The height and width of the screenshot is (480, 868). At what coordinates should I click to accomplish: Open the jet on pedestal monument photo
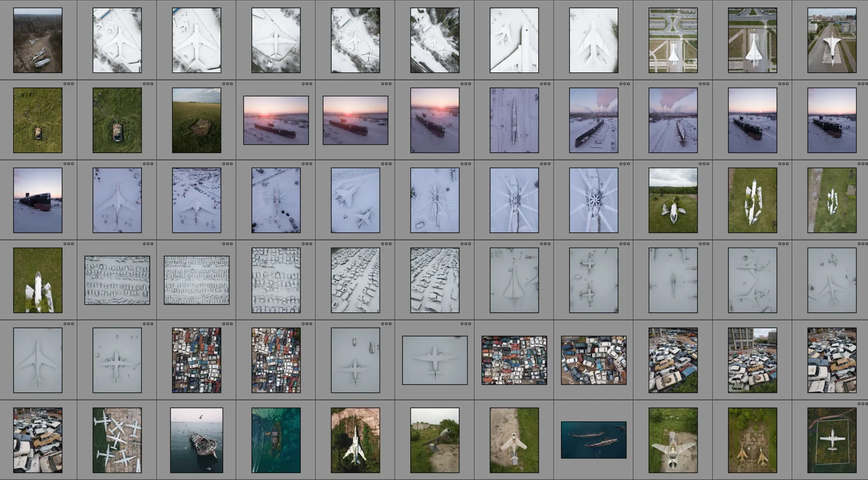434,440
